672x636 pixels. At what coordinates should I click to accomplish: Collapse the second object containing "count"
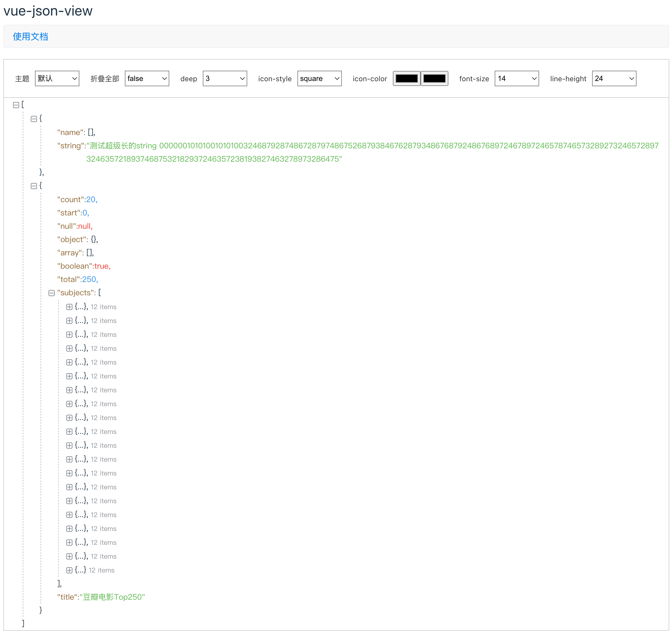pos(34,186)
